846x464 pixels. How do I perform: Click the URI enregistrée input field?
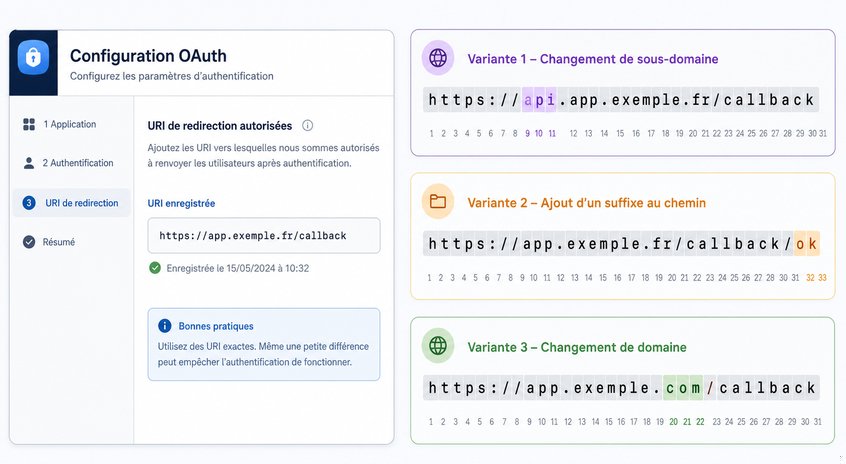coord(264,236)
